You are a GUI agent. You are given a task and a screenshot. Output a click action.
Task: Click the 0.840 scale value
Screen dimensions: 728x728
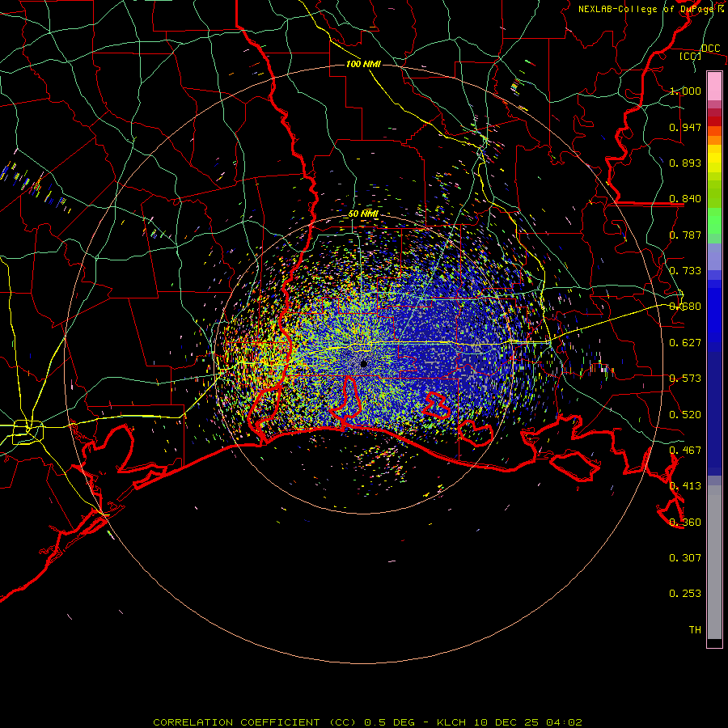point(685,199)
